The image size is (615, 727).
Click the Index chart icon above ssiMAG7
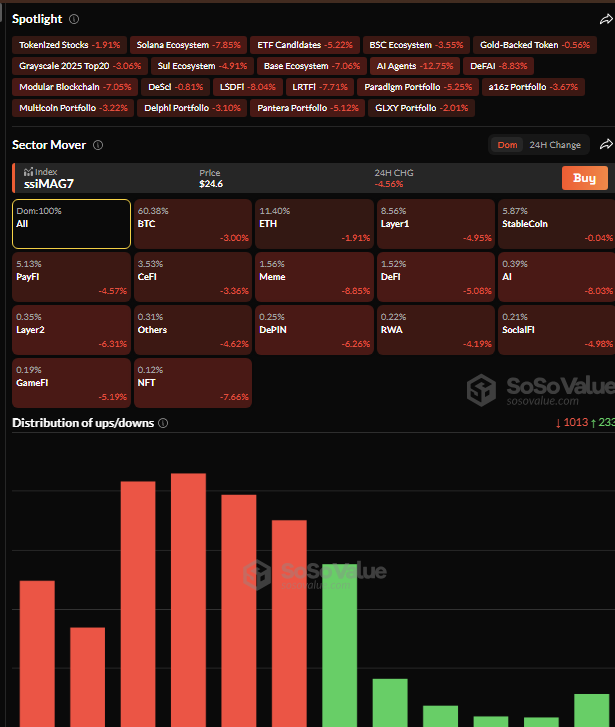tap(28, 172)
